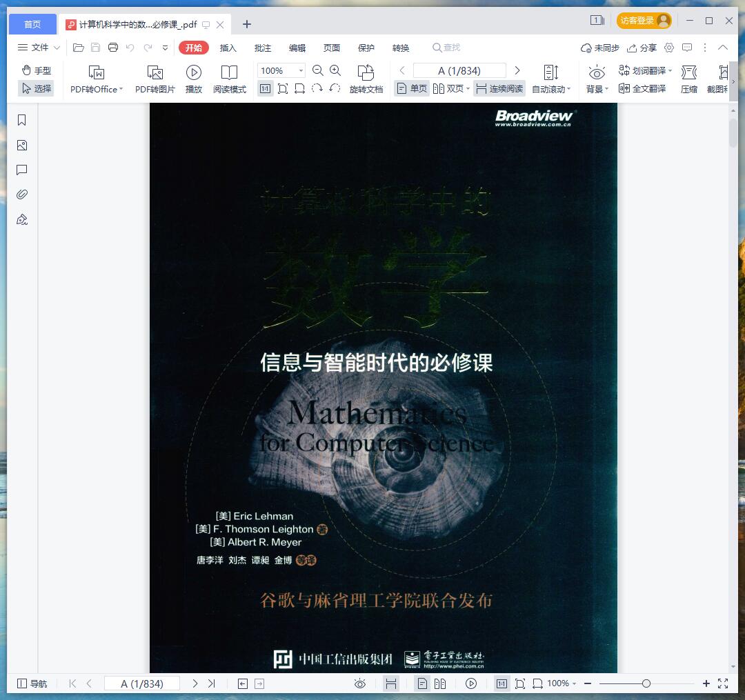Image resolution: width=745 pixels, height=700 pixels.
Task: Click the 压缩 compress tool
Action: click(689, 79)
